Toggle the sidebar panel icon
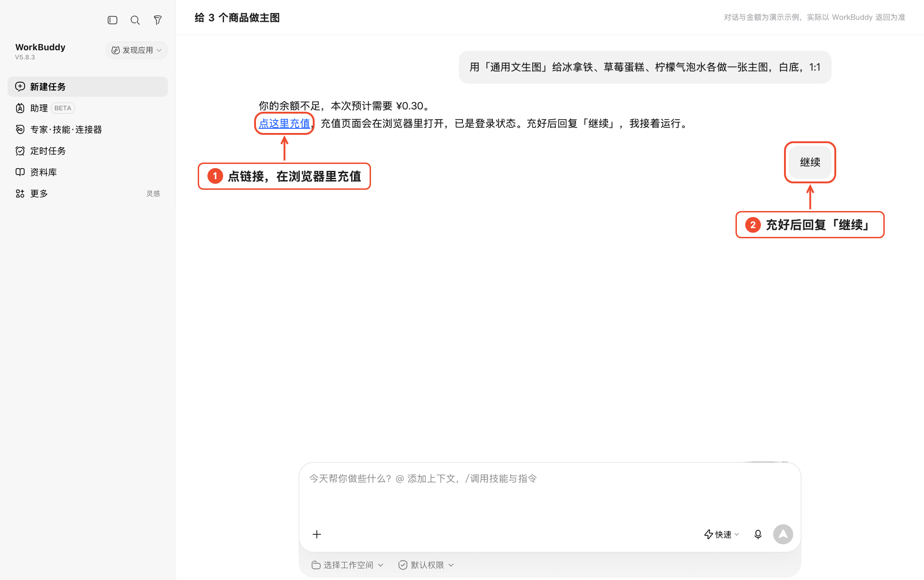Screen dimensions: 924x580 (x=112, y=20)
